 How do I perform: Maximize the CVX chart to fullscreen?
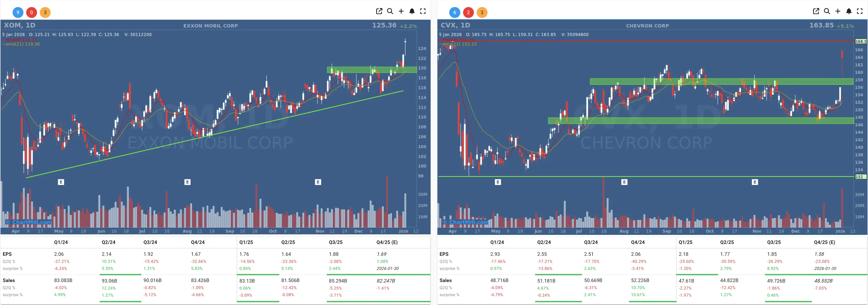point(860,11)
